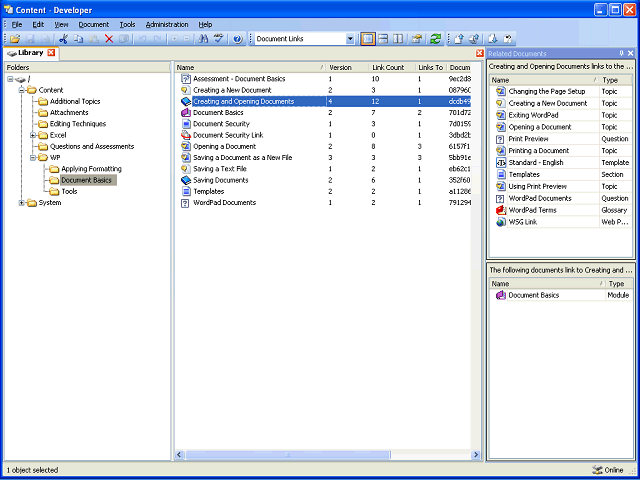Viewport: 640px width, 480px height.
Task: Collapse the WP folder node
Action: point(33,158)
